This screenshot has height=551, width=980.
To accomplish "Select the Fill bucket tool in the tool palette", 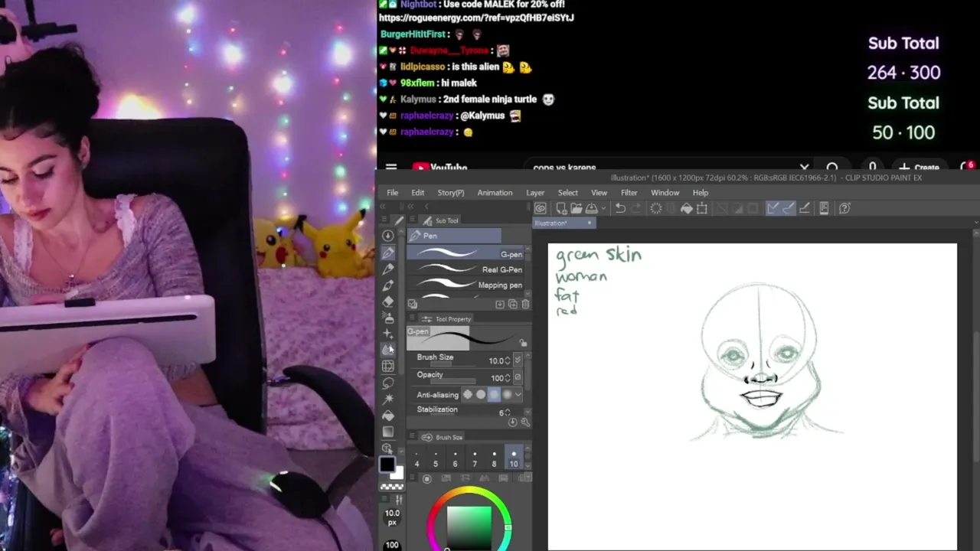I will point(388,416).
